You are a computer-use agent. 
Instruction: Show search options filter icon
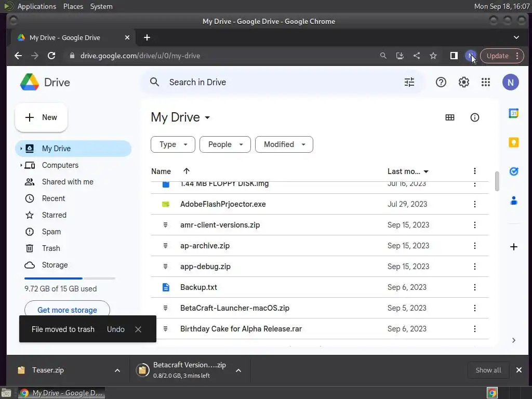pyautogui.click(x=409, y=82)
